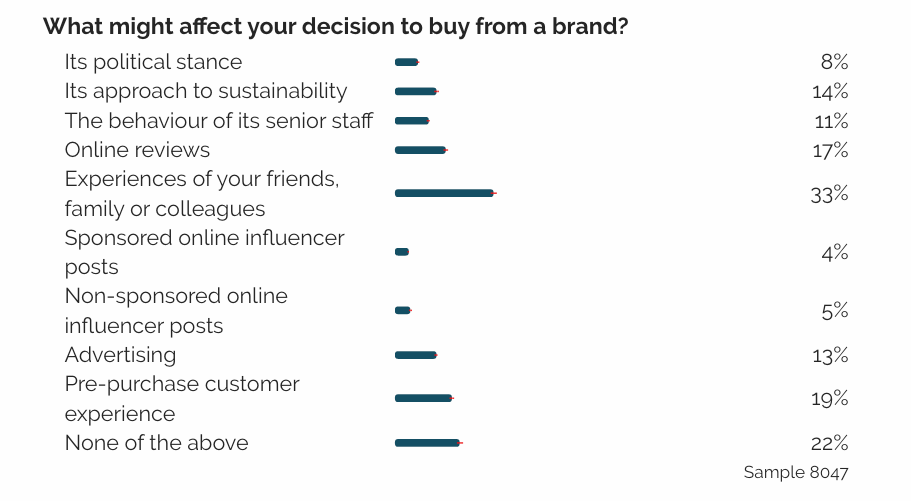Screen dimensions: 911x501
Task: Click the longest bar for friends' experiences
Action: point(444,193)
